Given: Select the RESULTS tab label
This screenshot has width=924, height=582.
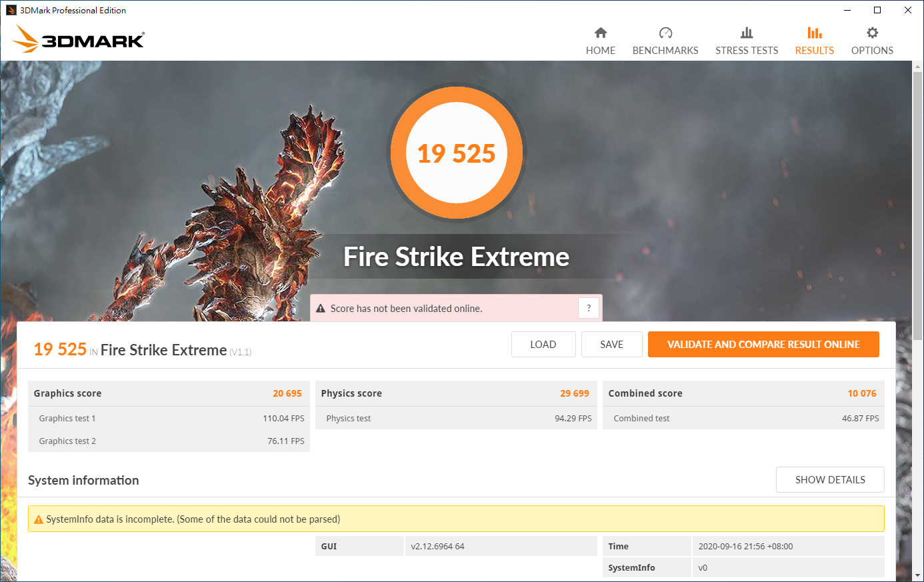Looking at the screenshot, I should pyautogui.click(x=815, y=51).
